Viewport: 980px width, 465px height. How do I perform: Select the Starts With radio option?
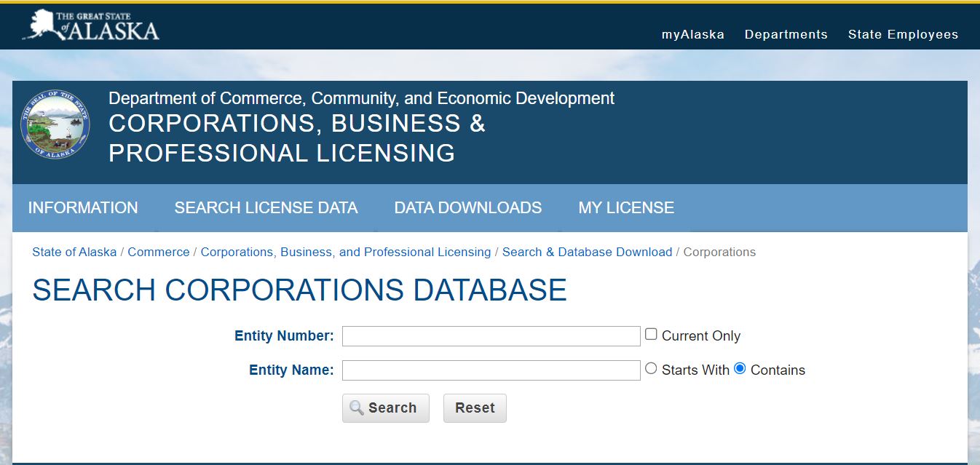[651, 369]
